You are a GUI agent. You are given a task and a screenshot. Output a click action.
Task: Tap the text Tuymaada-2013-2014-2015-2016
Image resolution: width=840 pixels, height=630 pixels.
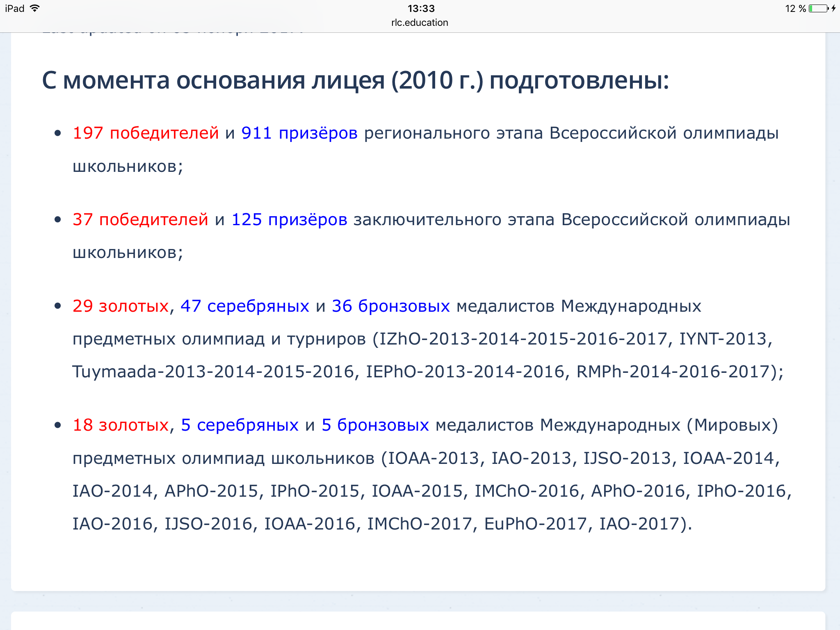coord(213,372)
